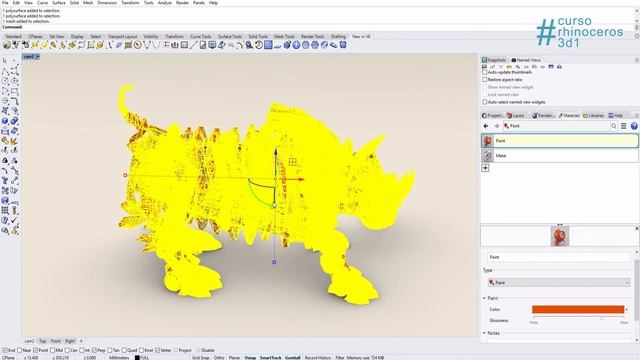
Task: Open the Surface menu
Action: coord(58,3)
